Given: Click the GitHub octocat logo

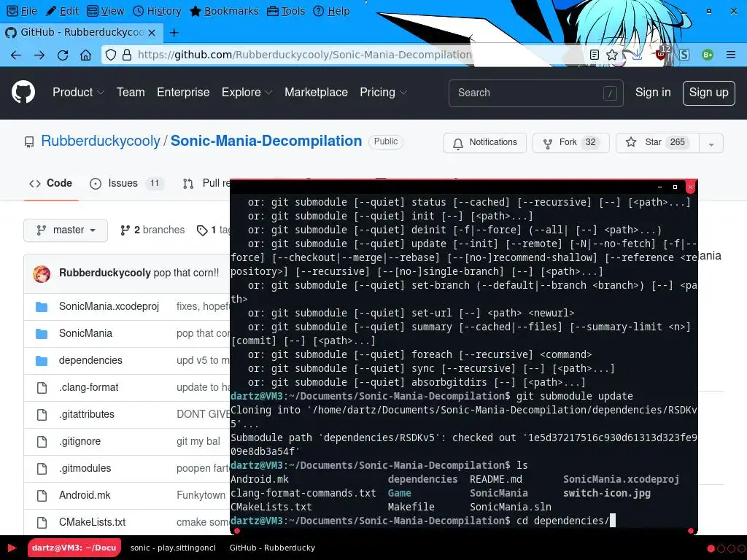Looking at the screenshot, I should (x=23, y=92).
